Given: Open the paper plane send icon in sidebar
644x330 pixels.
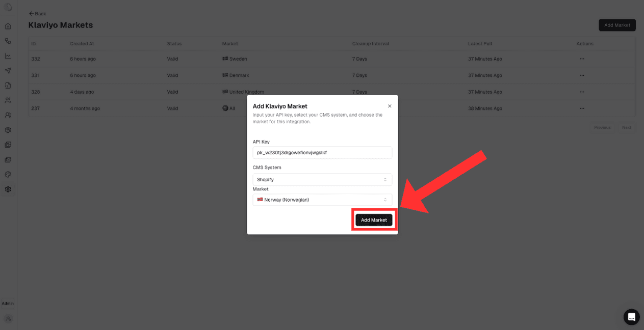Looking at the screenshot, I should [x=8, y=71].
